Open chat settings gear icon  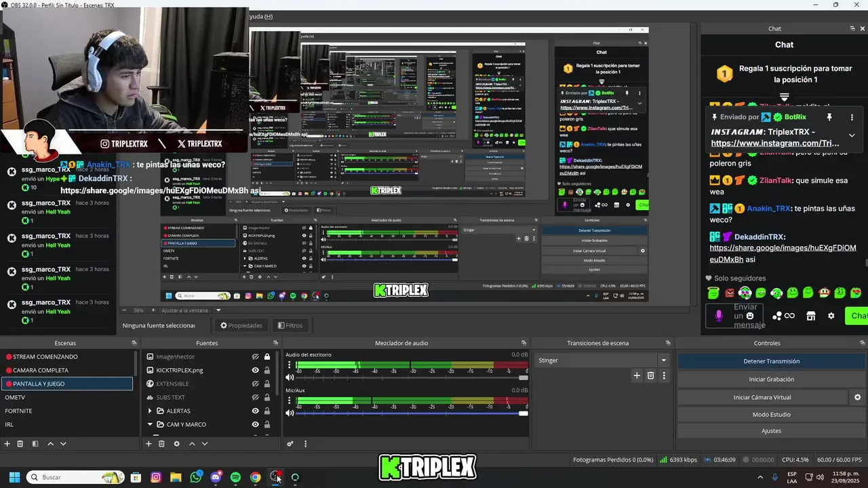[x=831, y=316]
